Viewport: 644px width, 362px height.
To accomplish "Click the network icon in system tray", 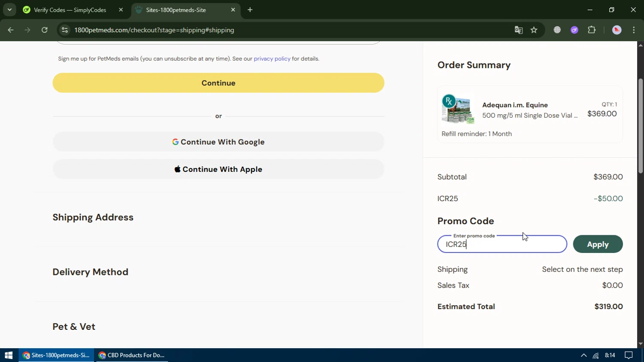I will click(x=596, y=355).
